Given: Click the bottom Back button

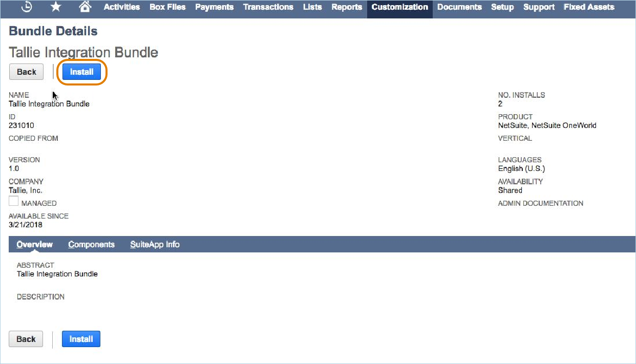Looking at the screenshot, I should (26, 339).
